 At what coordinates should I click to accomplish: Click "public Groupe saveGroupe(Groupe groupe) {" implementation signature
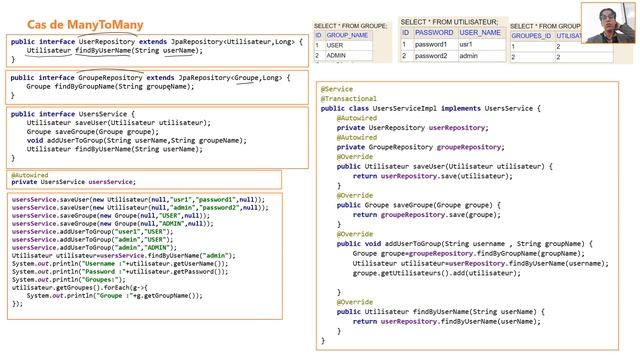point(418,205)
